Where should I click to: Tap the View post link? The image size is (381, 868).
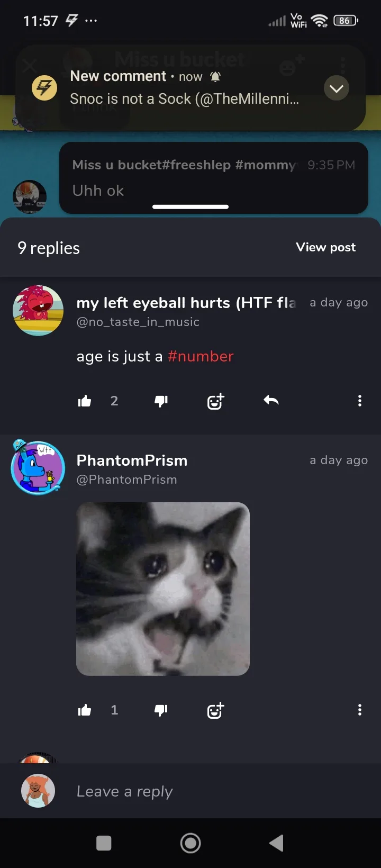[325, 247]
